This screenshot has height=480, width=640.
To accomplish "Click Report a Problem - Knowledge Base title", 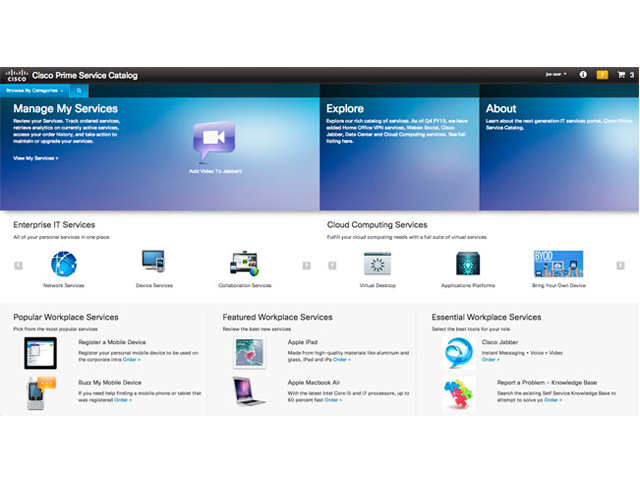I will coord(547,382).
